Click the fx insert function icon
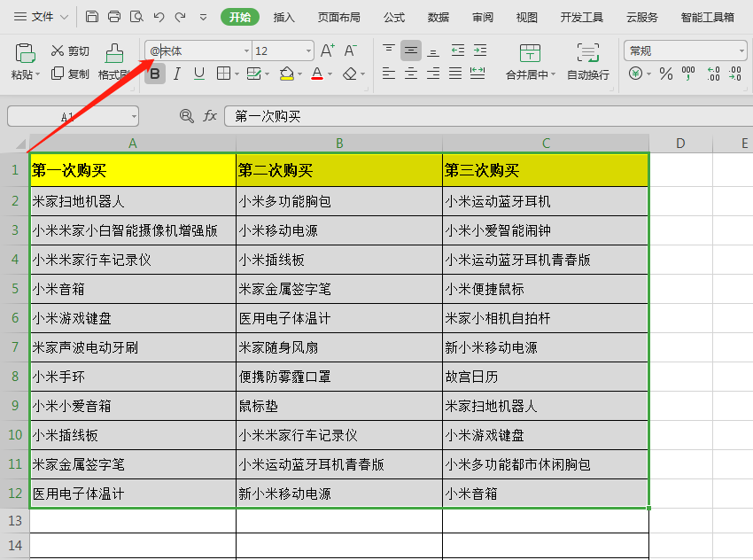Viewport: 753px width, 560px height. (x=210, y=116)
